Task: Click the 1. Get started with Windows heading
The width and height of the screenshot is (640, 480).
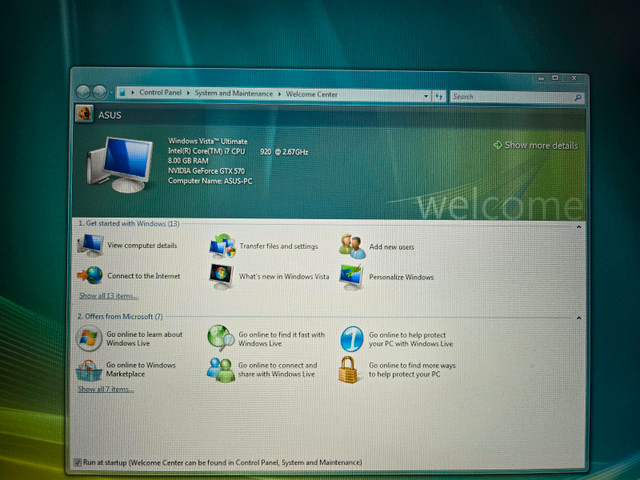Action: point(129,224)
